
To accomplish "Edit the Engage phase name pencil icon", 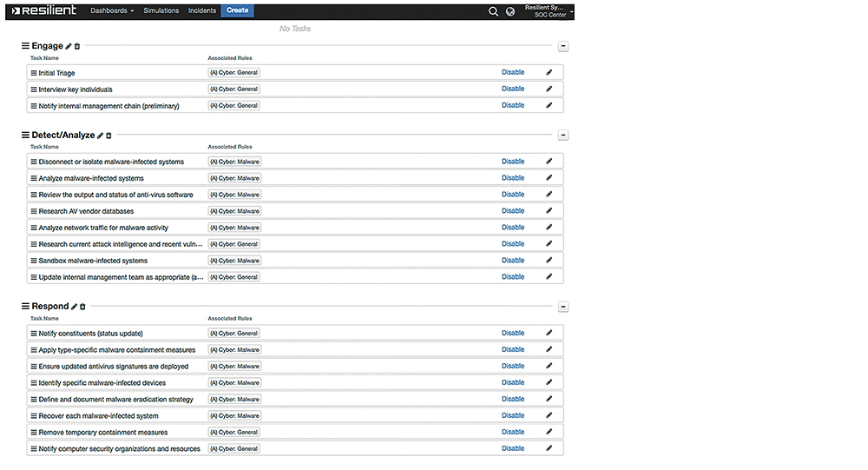I will (x=69, y=46).
